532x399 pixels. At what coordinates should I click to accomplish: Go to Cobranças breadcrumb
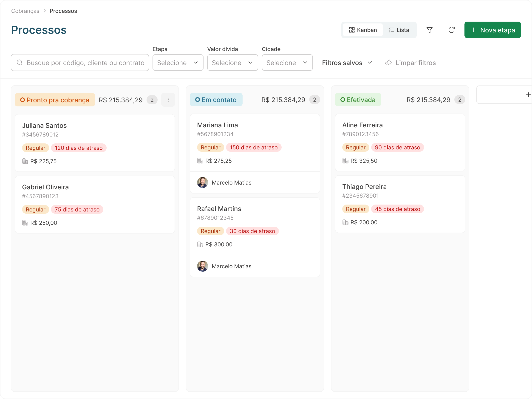click(25, 11)
